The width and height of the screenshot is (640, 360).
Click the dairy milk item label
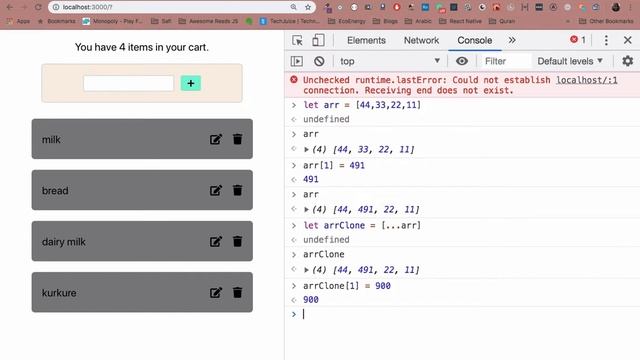64,242
